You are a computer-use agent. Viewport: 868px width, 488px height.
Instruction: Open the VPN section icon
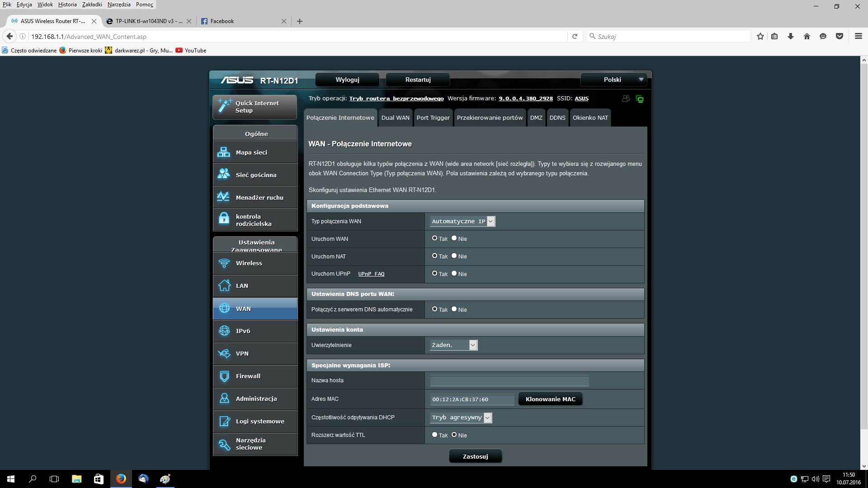coord(224,353)
